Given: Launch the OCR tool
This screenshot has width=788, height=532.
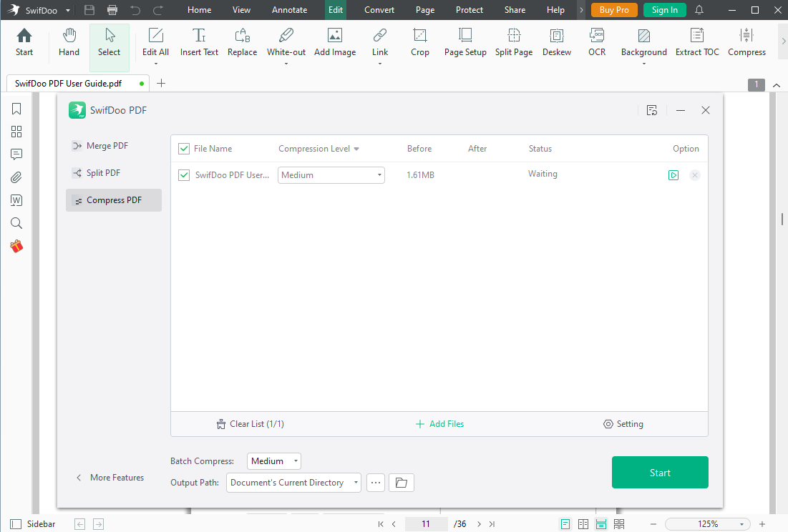Looking at the screenshot, I should tap(597, 42).
